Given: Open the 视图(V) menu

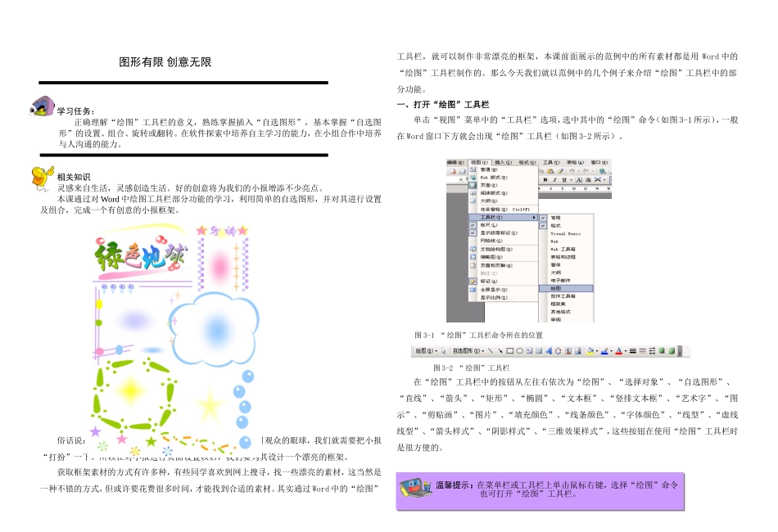Looking at the screenshot, I should (480, 162).
